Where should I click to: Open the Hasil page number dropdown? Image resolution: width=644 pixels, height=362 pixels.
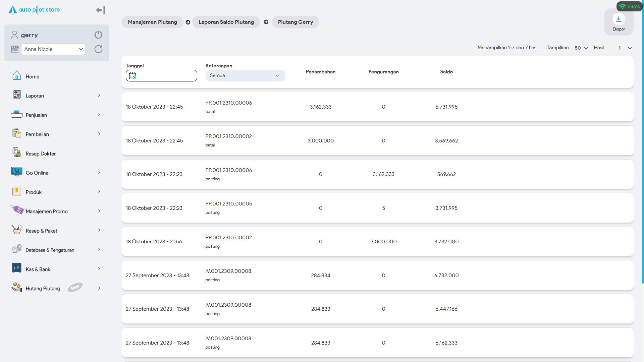[x=625, y=48]
